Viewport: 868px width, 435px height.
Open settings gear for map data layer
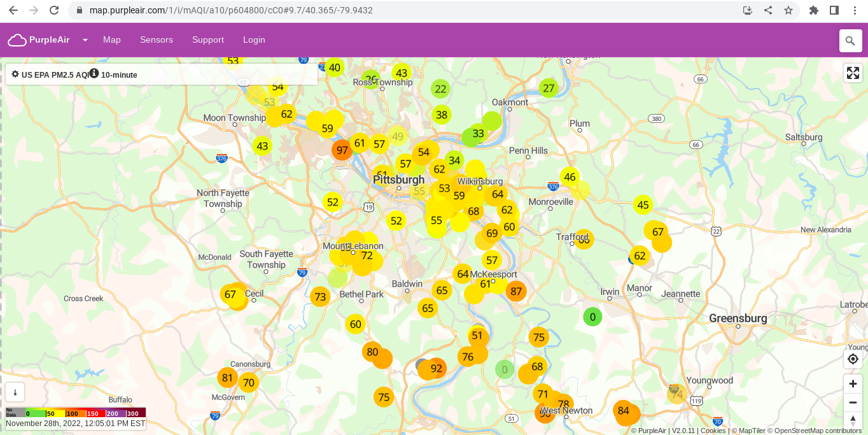pyautogui.click(x=15, y=75)
